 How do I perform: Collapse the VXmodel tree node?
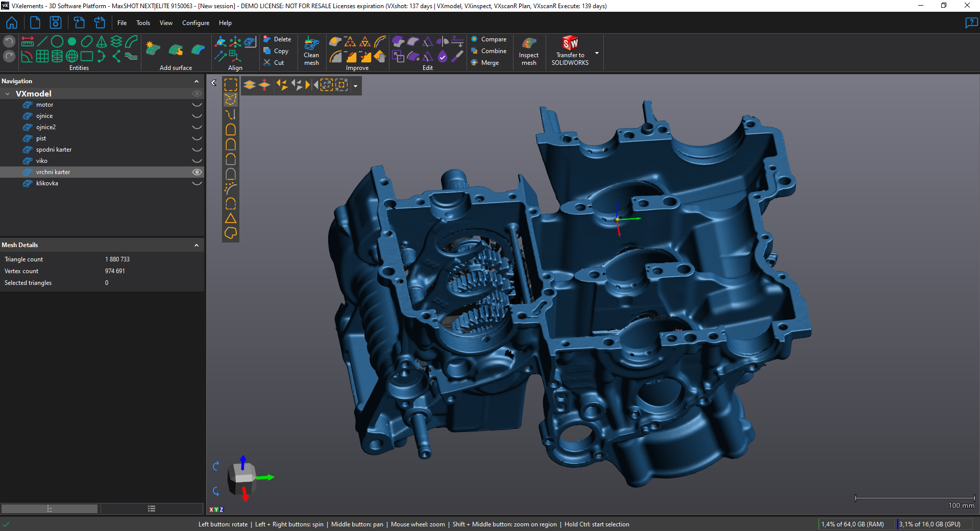(x=8, y=94)
